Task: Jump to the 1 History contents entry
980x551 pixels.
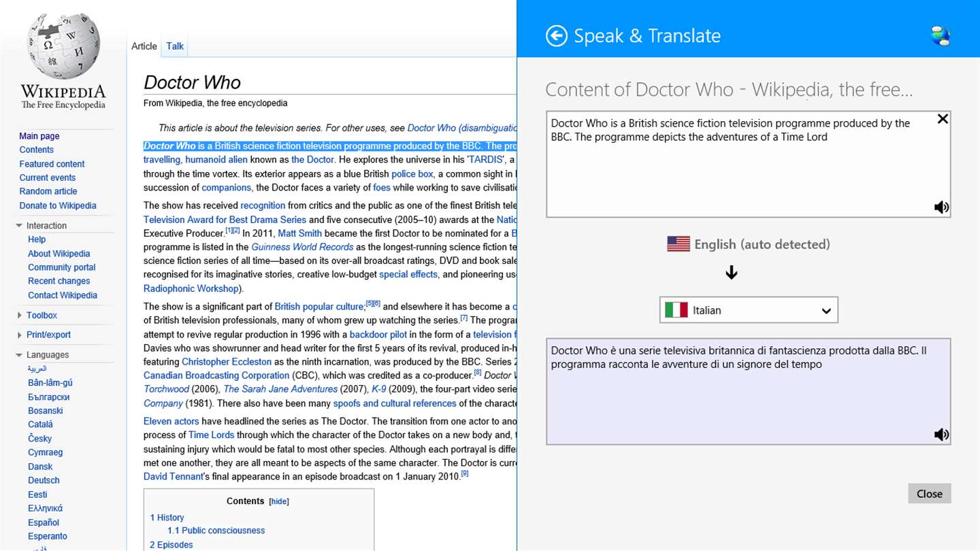Action: tap(167, 518)
